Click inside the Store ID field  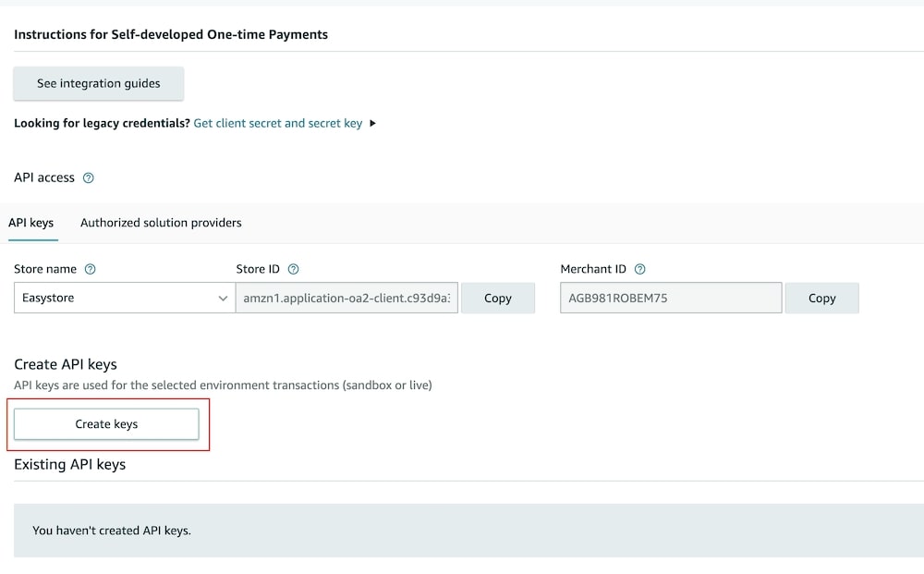(347, 298)
